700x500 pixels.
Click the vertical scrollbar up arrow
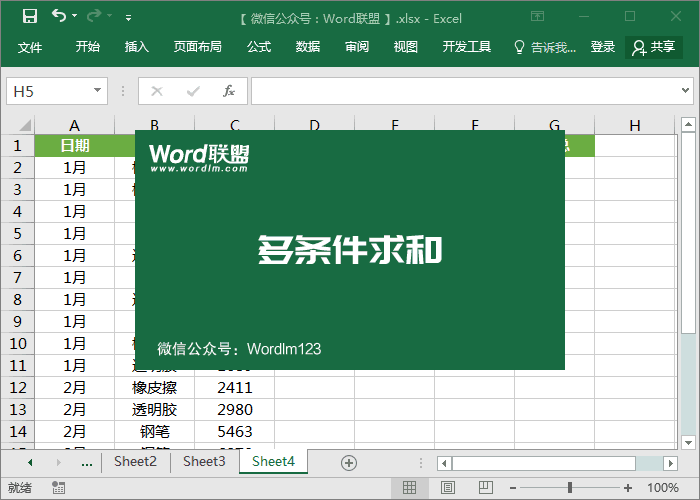pos(688,125)
